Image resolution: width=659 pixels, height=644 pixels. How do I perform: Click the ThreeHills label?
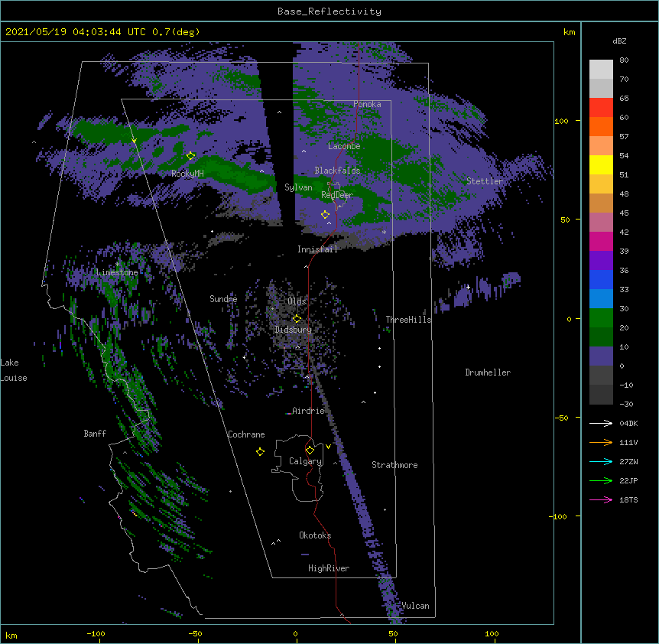click(408, 320)
